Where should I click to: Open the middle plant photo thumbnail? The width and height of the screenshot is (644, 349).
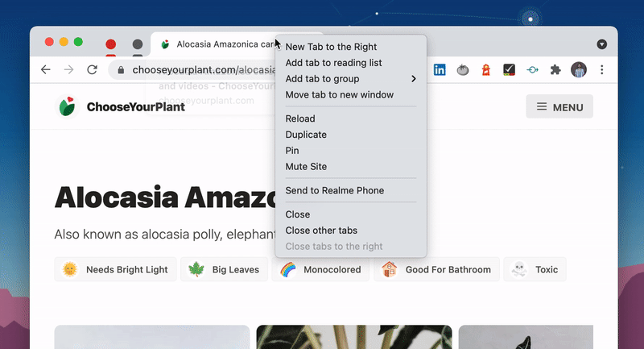(x=354, y=337)
